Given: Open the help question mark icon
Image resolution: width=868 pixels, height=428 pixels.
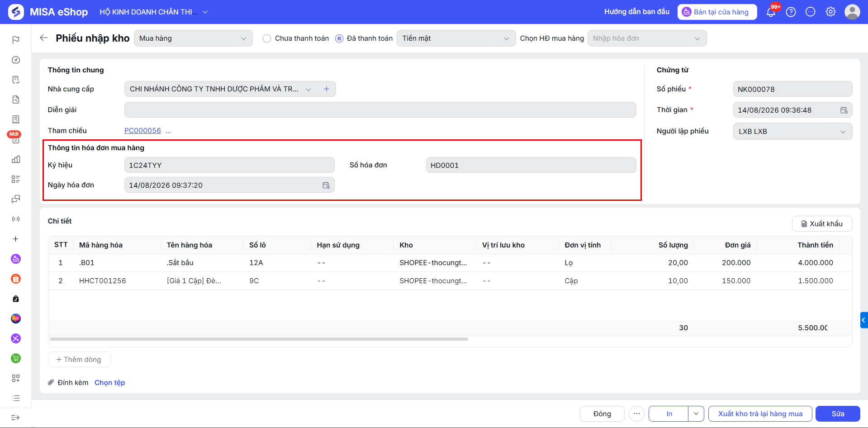Looking at the screenshot, I should pyautogui.click(x=791, y=12).
